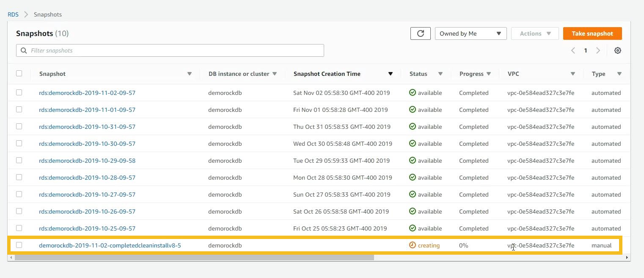The image size is (644, 278).
Task: Select checkbox for rds:demorockdb-2019-11-01-09-57
Action: pos(19,109)
